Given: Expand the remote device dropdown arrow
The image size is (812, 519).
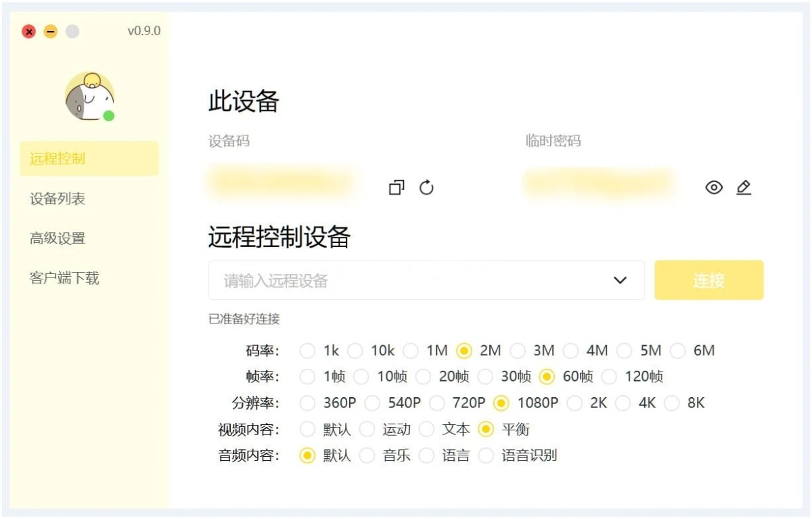Looking at the screenshot, I should pyautogui.click(x=620, y=280).
